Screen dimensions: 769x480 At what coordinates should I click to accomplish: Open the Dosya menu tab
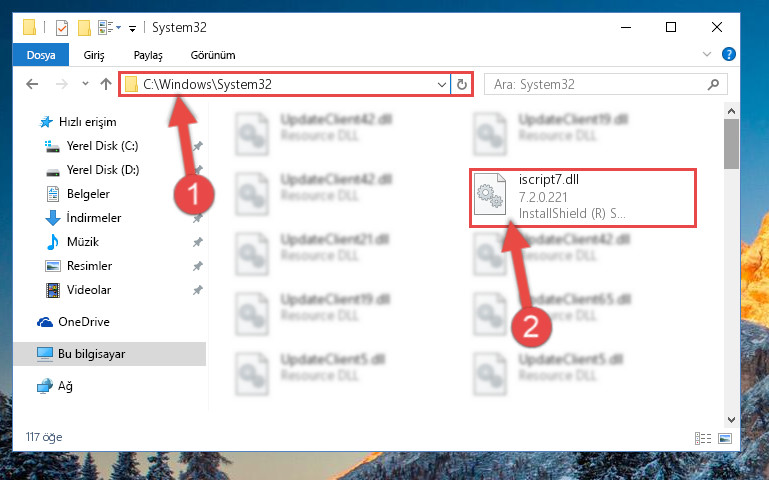click(41, 55)
